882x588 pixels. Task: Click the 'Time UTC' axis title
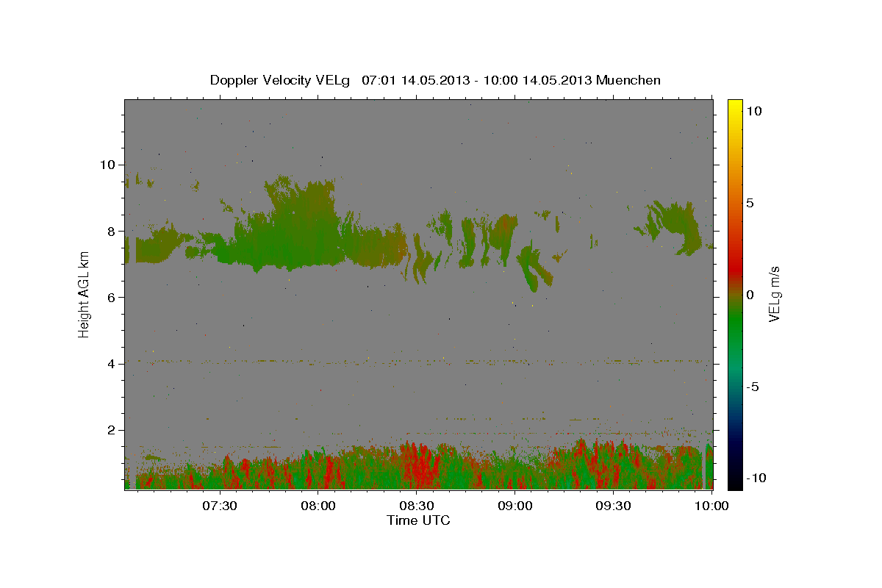tap(418, 520)
